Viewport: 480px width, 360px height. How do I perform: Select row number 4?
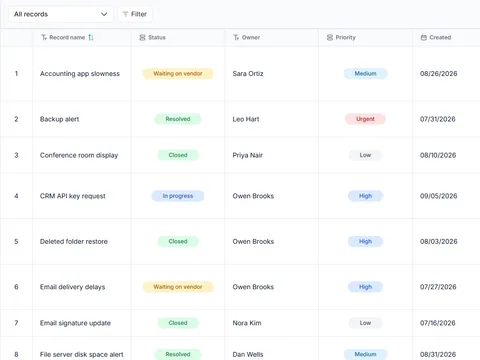coord(16,196)
